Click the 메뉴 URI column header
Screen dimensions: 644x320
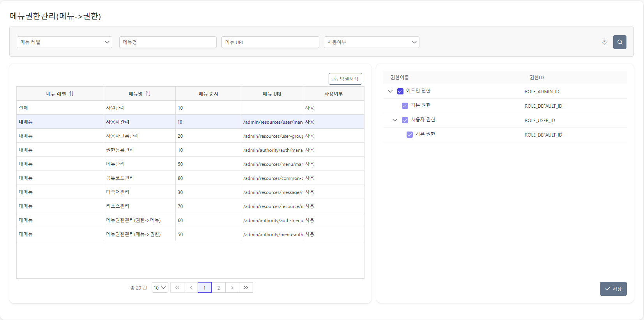(272, 94)
